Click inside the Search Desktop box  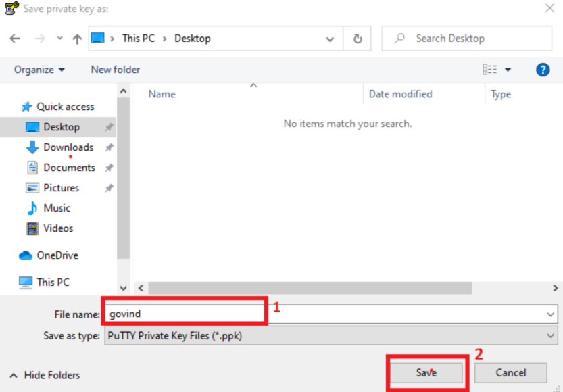coord(466,39)
